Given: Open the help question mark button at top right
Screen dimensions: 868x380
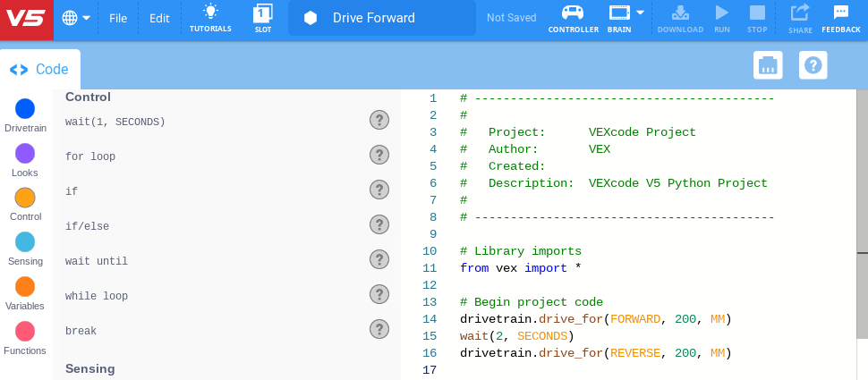Looking at the screenshot, I should click(x=813, y=65).
